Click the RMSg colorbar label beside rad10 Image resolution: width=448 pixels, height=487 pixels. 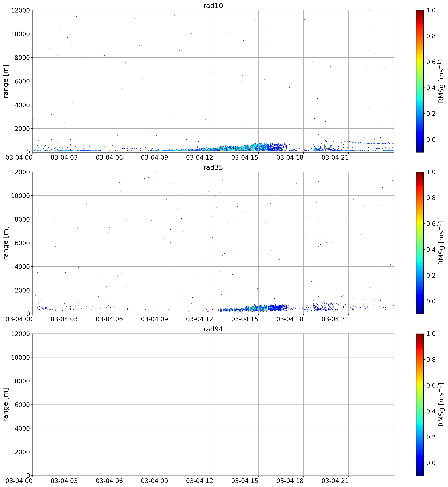pyautogui.click(x=441, y=81)
